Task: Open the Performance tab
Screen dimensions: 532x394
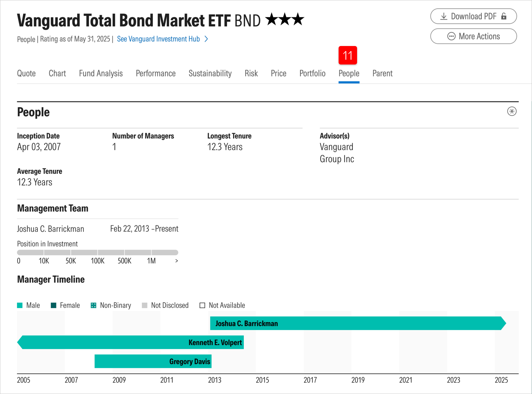Action: click(156, 73)
